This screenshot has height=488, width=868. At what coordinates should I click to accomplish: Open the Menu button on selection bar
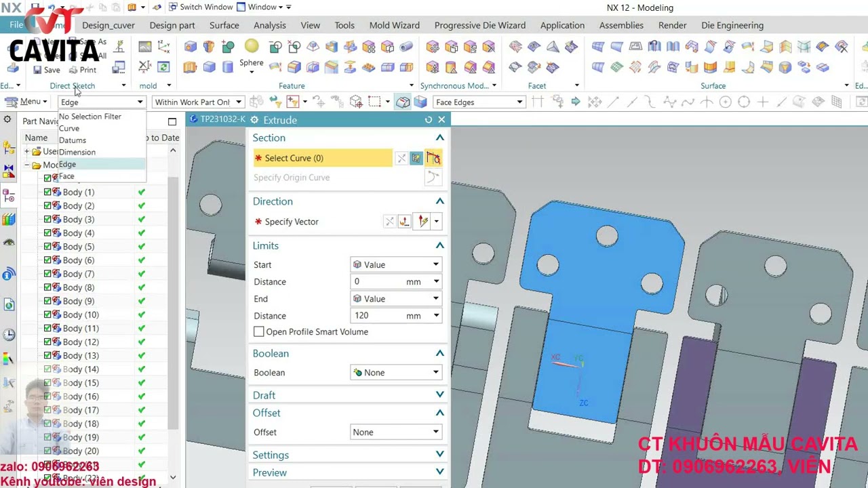pyautogui.click(x=26, y=102)
